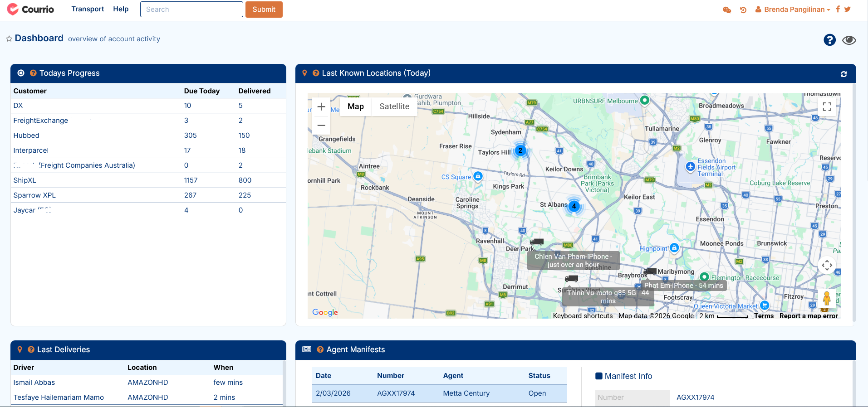The height and width of the screenshot is (407, 868).
Task: Open the Google logo link on map
Action: [325, 312]
